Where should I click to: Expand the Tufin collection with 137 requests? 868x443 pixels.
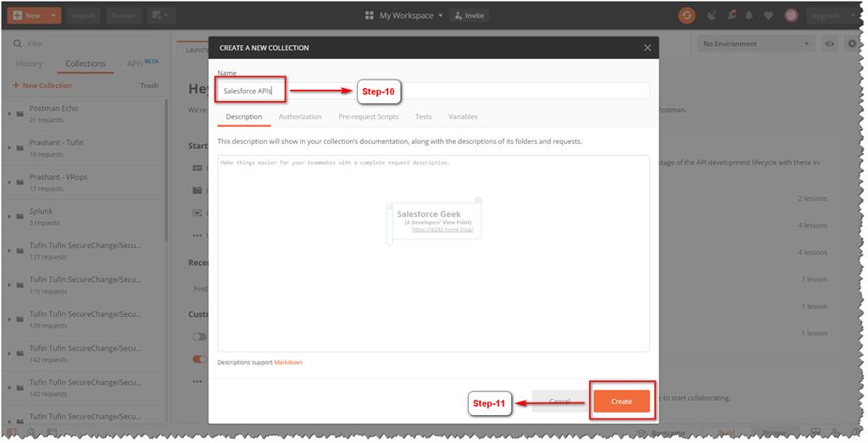click(9, 251)
